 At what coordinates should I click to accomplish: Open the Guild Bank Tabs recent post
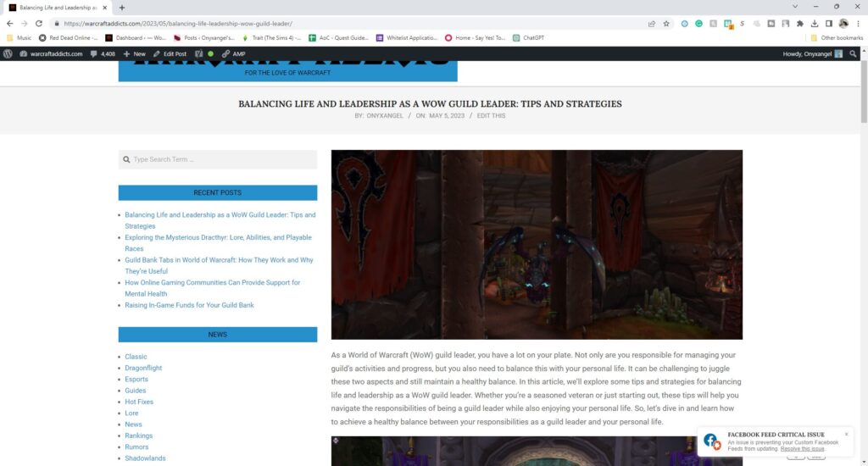click(219, 266)
